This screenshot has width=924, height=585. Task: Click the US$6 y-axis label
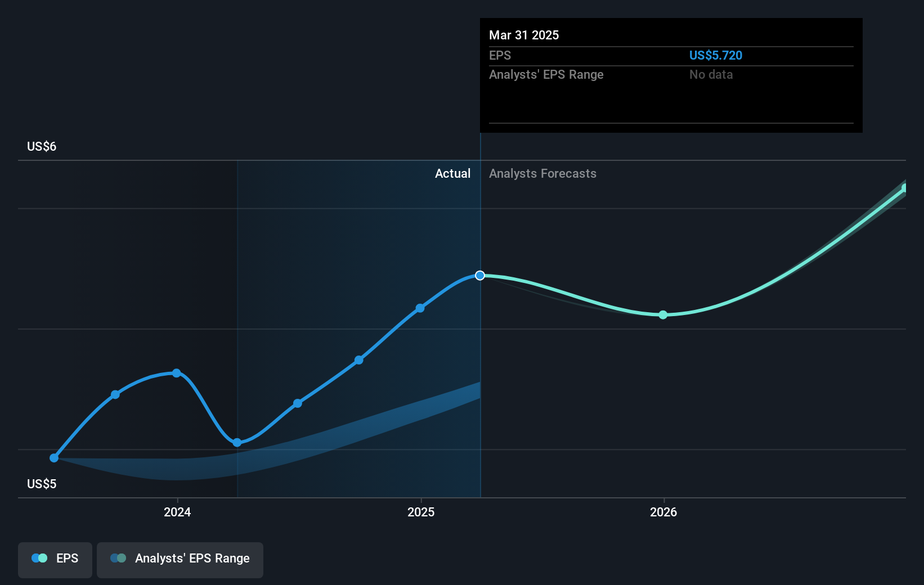[42, 146]
